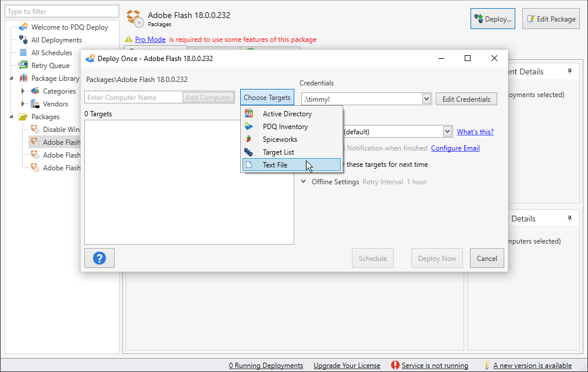Expand the Offline Settings chevron
This screenshot has width=588, height=372.
[x=304, y=182]
